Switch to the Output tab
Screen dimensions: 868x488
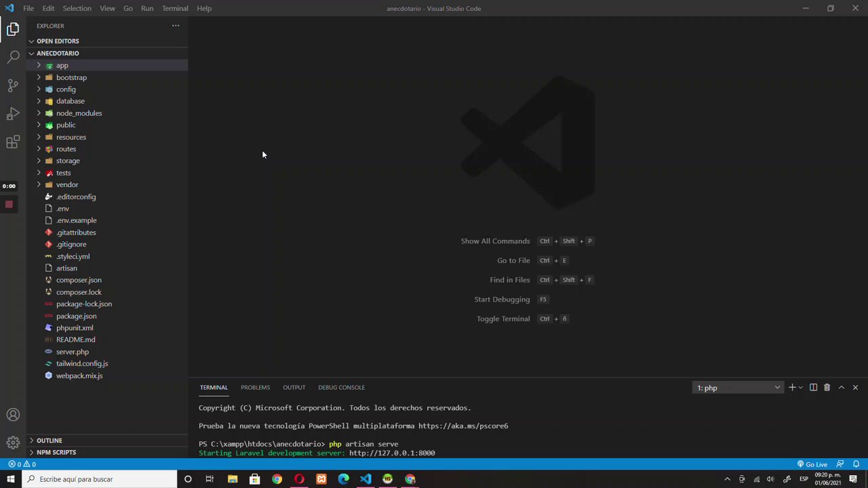click(x=294, y=388)
